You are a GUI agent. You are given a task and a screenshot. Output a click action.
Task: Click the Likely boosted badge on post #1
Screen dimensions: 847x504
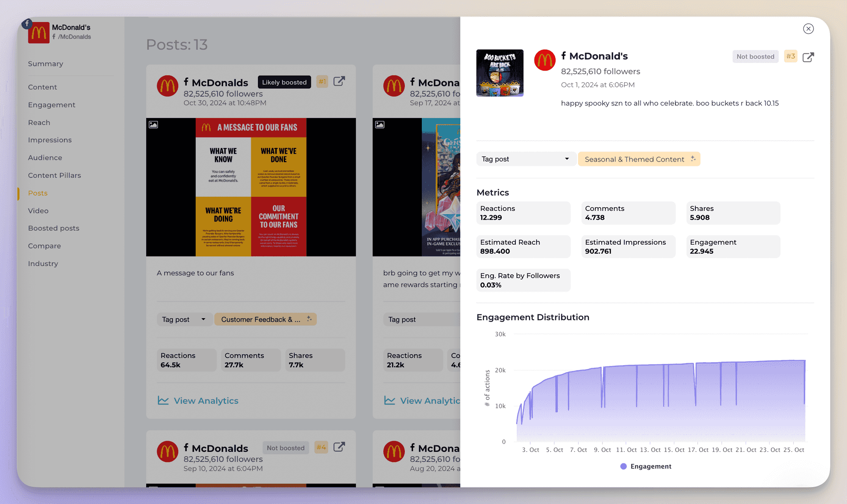tap(284, 82)
